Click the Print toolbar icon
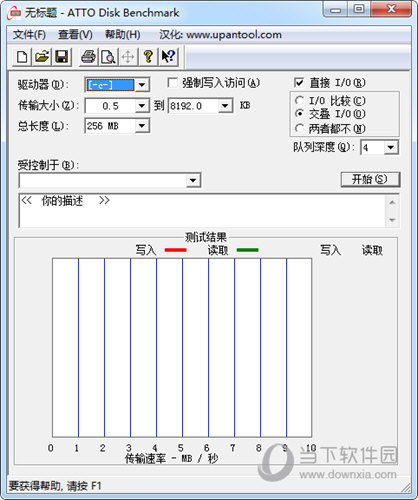418x500 pixels. 88,57
